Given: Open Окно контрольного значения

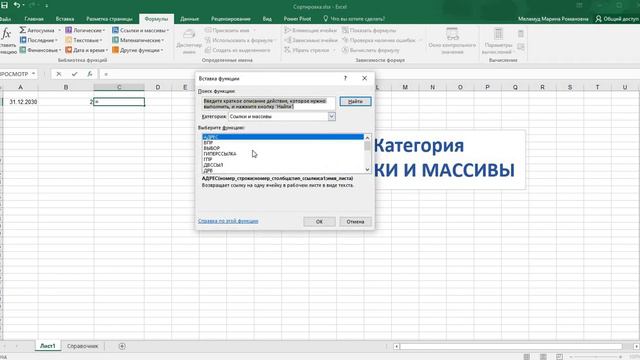Looking at the screenshot, I should [x=452, y=41].
